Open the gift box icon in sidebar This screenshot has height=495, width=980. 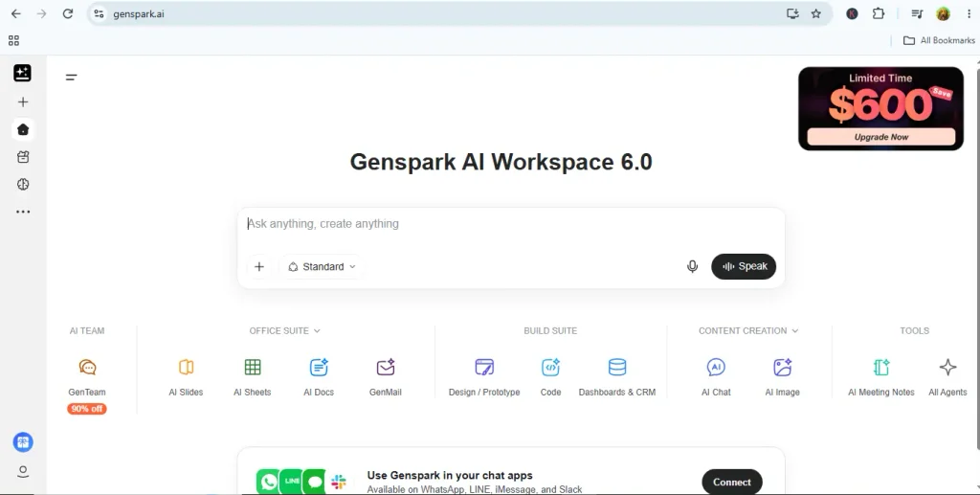pos(23,157)
